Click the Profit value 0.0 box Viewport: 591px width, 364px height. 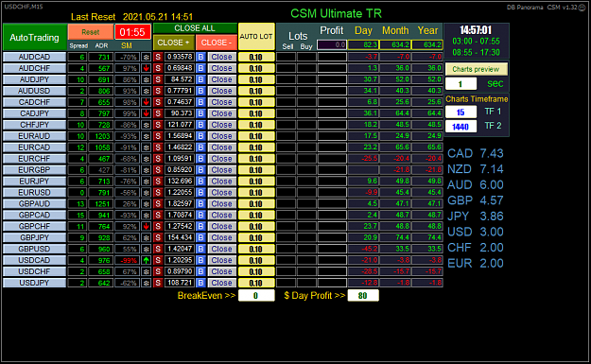coord(332,44)
